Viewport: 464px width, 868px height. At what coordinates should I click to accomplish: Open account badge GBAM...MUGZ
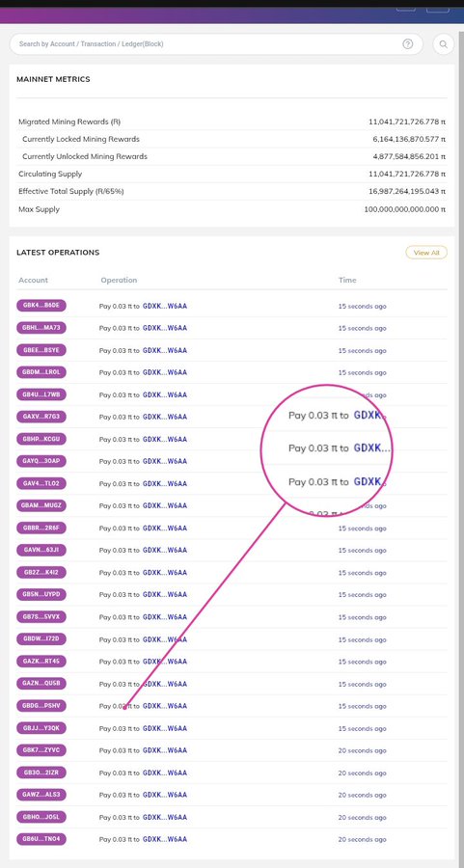41,505
